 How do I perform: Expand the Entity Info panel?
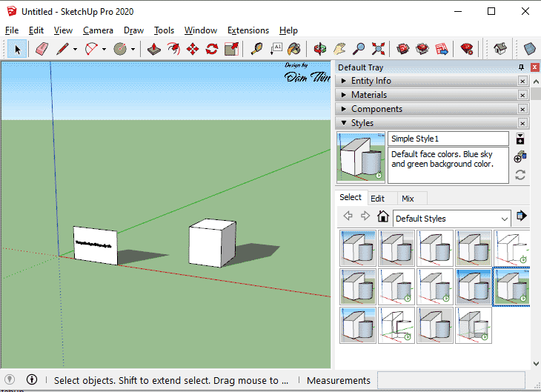point(344,81)
